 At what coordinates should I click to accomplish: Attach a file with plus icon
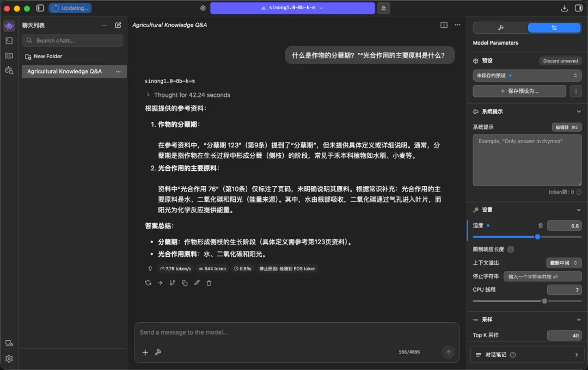[145, 353]
